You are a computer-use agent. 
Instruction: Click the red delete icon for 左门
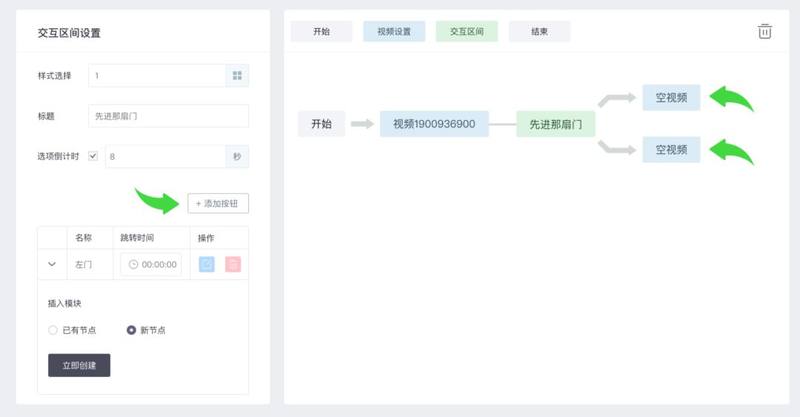[233, 265]
